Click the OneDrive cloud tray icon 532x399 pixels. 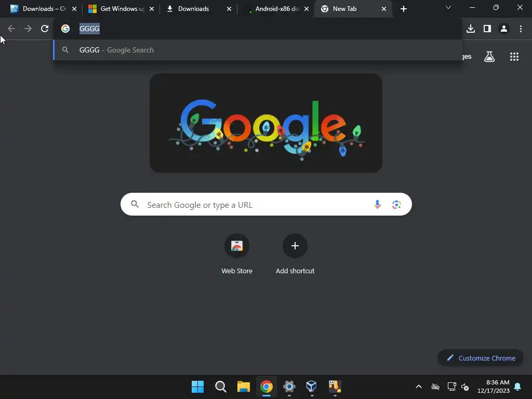pos(435,387)
